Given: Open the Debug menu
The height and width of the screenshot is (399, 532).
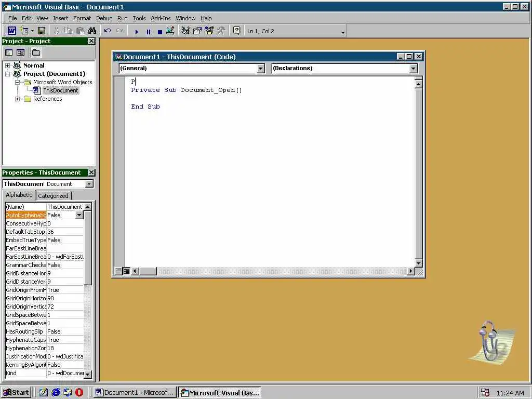Looking at the screenshot, I should click(x=104, y=18).
